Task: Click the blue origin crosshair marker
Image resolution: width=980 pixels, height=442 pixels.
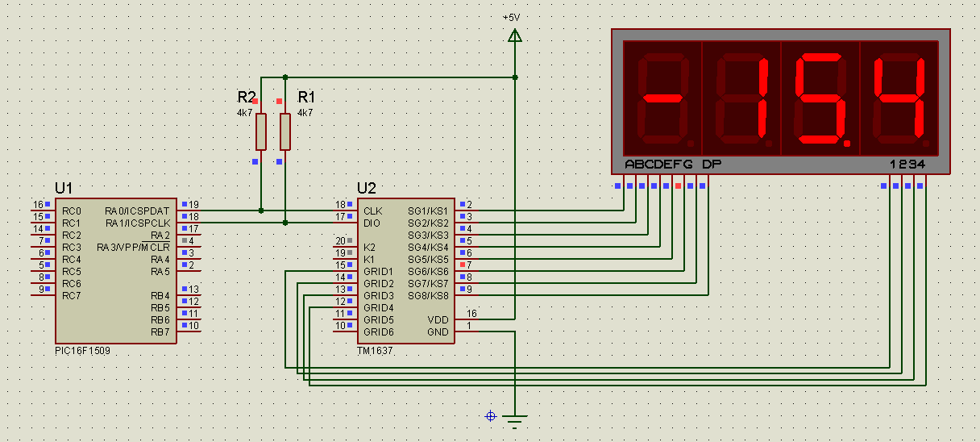Action: click(490, 416)
